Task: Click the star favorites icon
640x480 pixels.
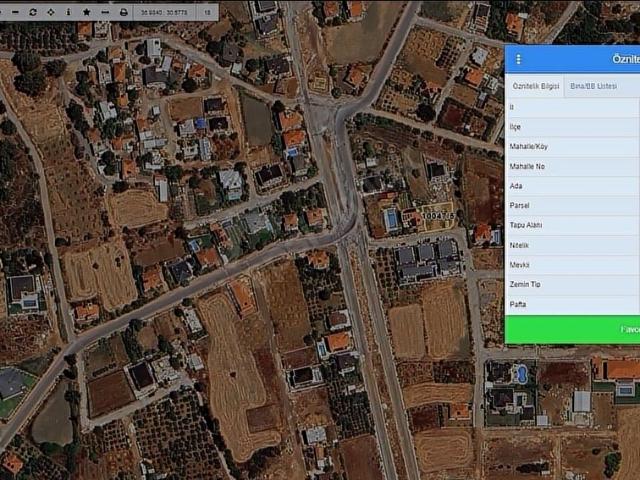Action: [x=86, y=12]
